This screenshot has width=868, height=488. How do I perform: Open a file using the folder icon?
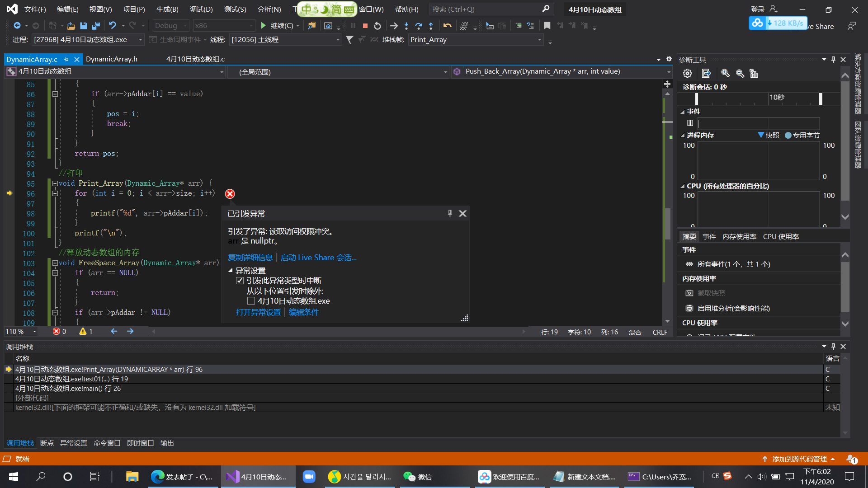(71, 26)
